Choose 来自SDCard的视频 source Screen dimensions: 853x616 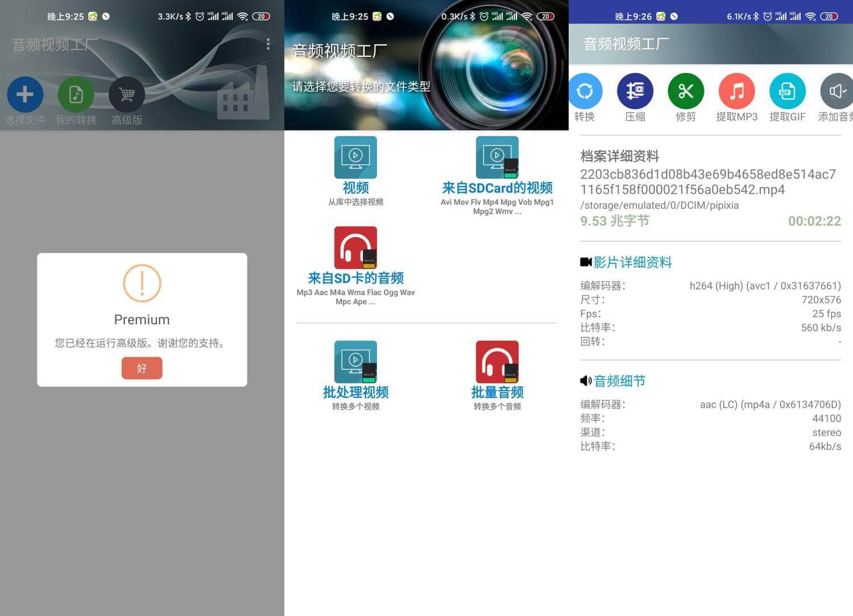[496, 158]
